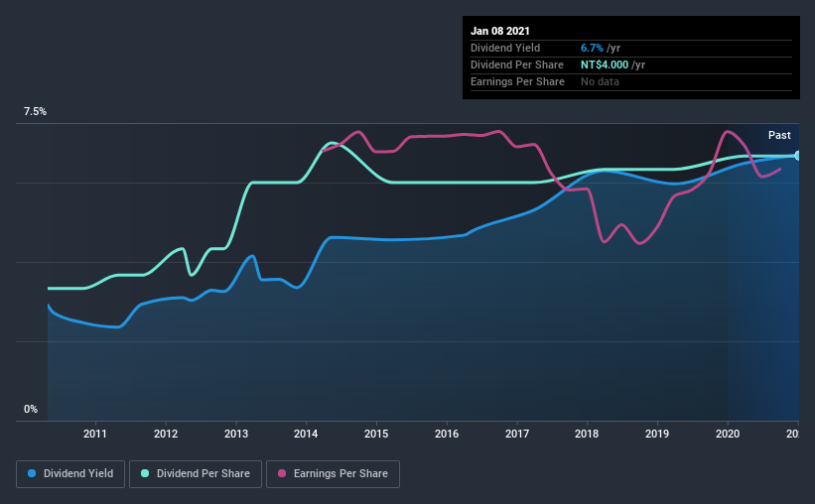This screenshot has height=504, width=815.
Task: Select the 2014 year label on the axis
Action: 306,434
